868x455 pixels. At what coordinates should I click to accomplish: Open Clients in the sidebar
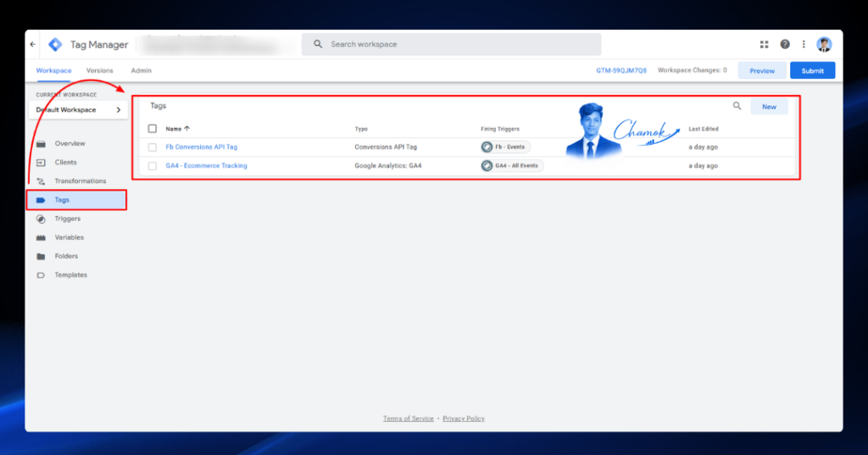pos(65,162)
